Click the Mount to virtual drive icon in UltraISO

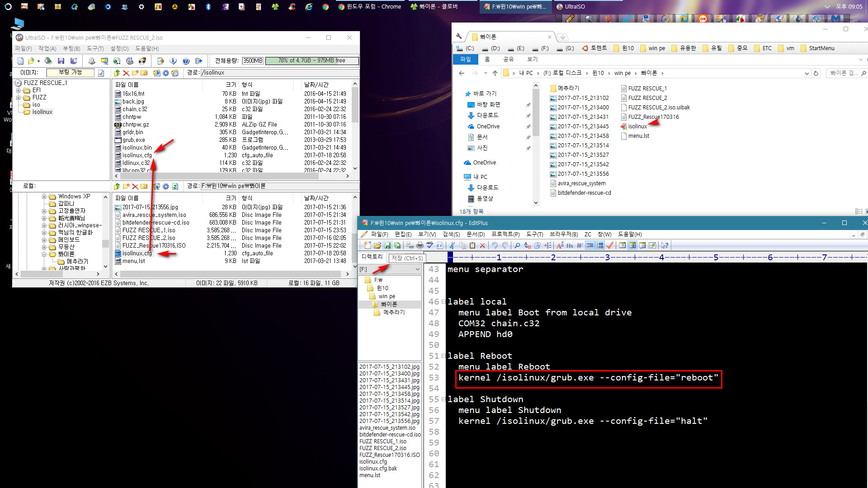click(130, 61)
